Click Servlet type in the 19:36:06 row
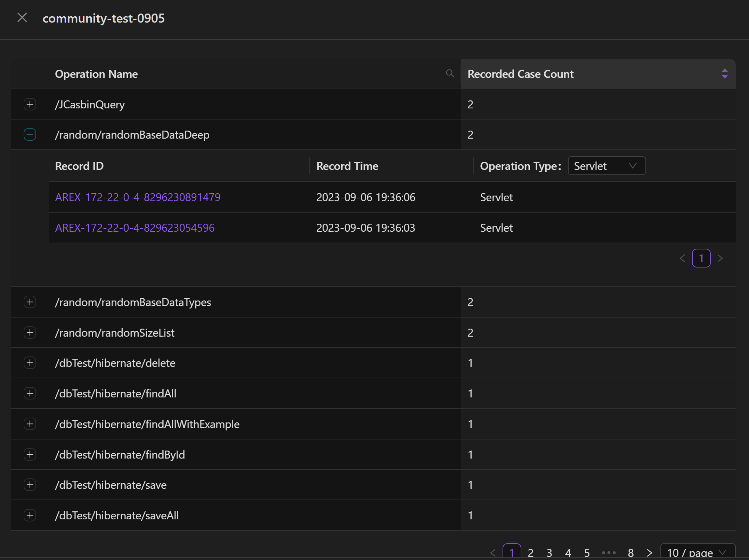This screenshot has width=749, height=560. click(496, 197)
